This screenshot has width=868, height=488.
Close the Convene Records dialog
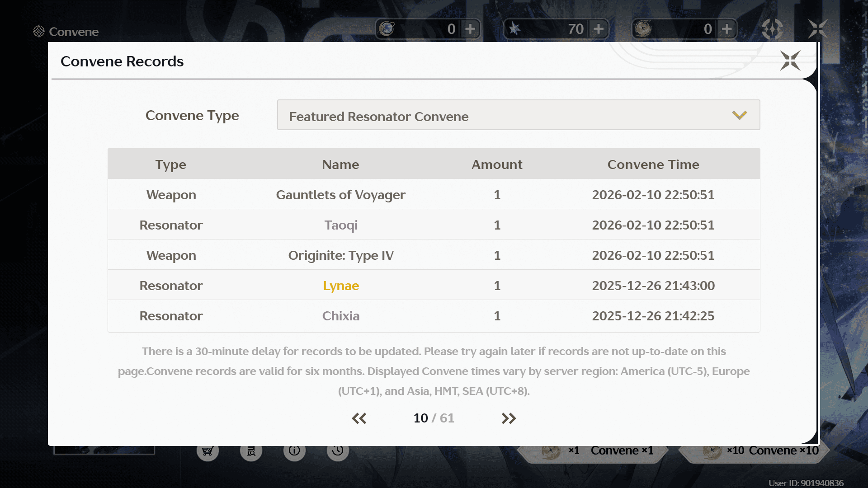click(790, 61)
